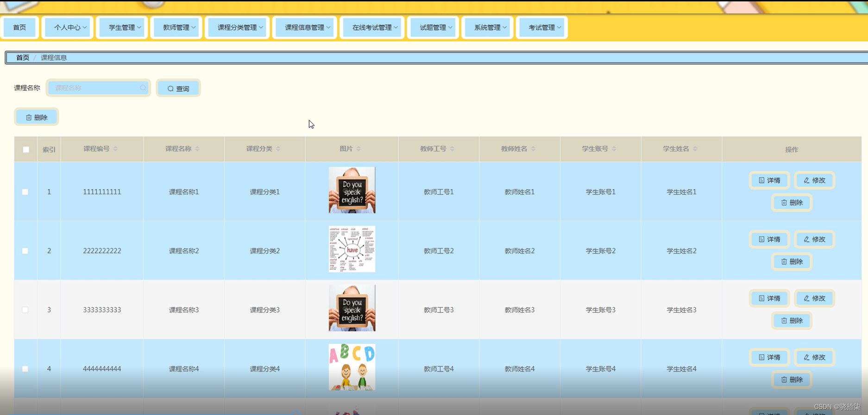The height and width of the screenshot is (415, 868).
Task: Click 删除 for 课程名称2 row
Action: (792, 261)
